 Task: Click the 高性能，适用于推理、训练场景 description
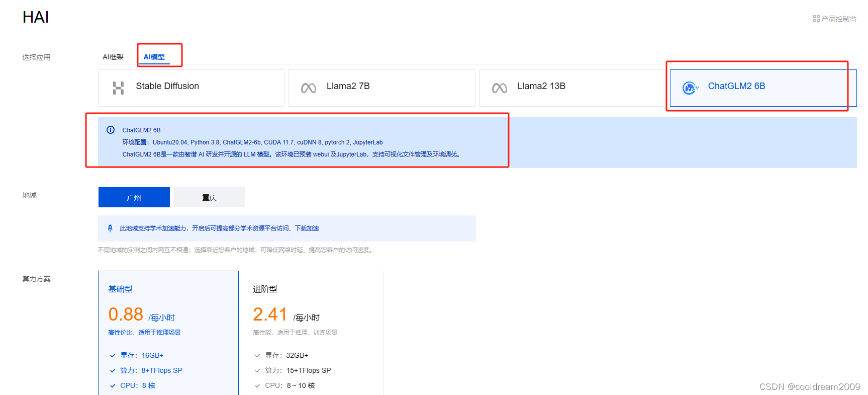[295, 333]
